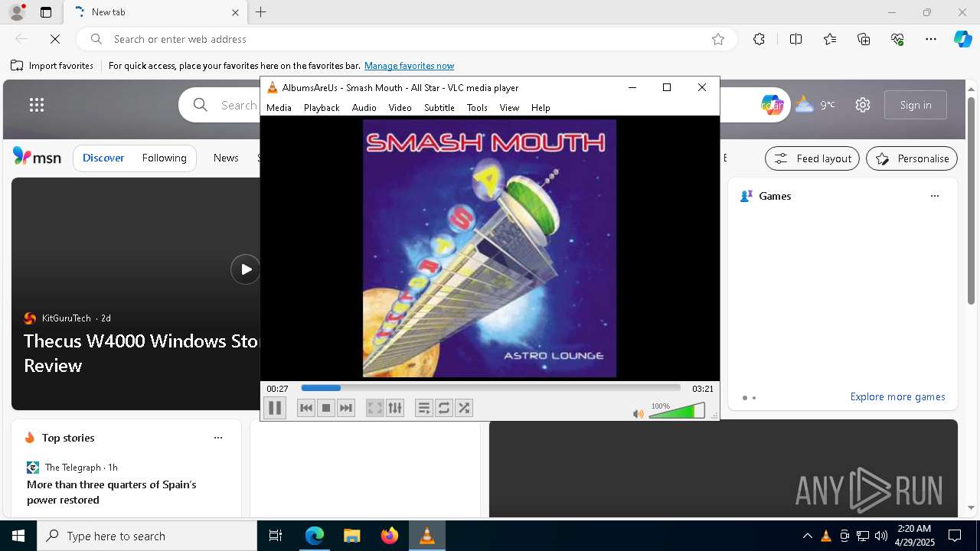Adjust the VLC volume slider
980x551 pixels.
[x=677, y=411]
